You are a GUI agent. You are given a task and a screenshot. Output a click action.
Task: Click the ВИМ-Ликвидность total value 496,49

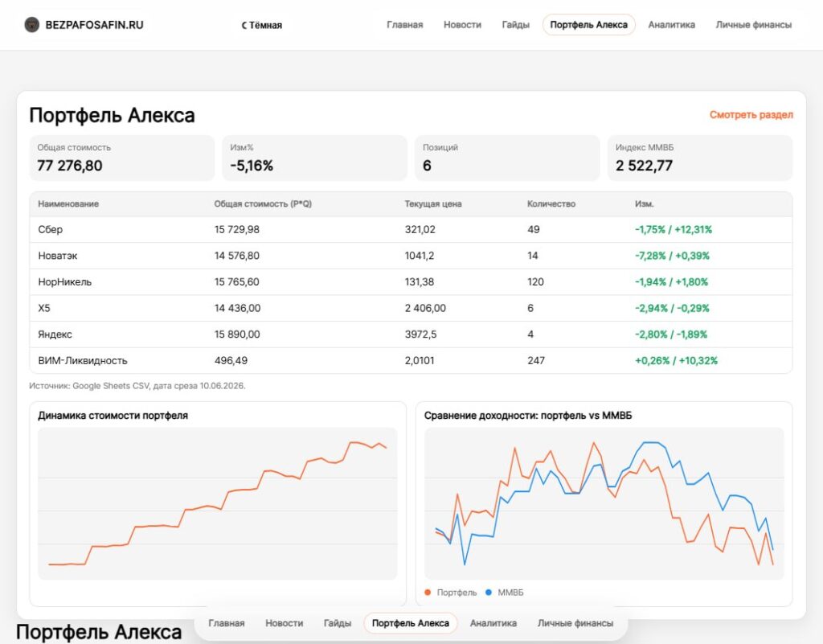click(x=231, y=360)
